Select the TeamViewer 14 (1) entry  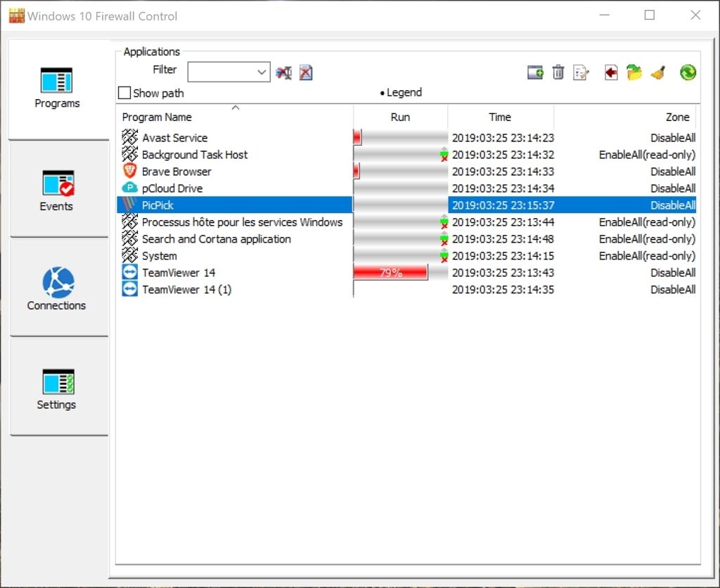(407, 290)
